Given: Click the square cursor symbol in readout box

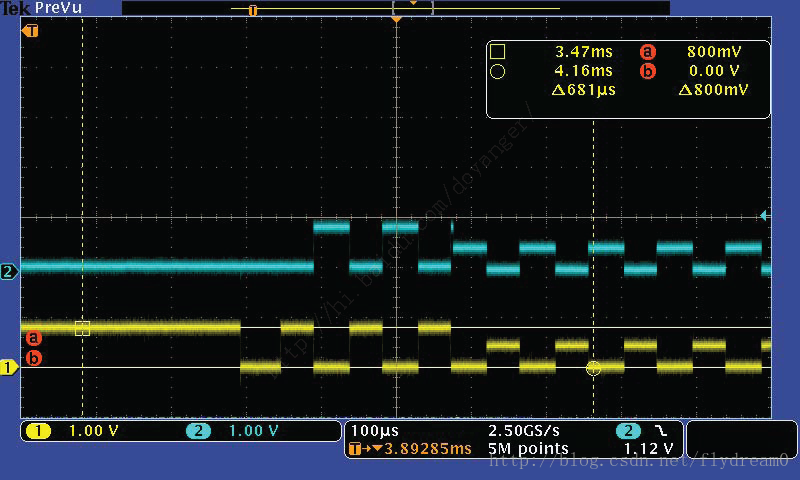Looking at the screenshot, I should click(497, 52).
